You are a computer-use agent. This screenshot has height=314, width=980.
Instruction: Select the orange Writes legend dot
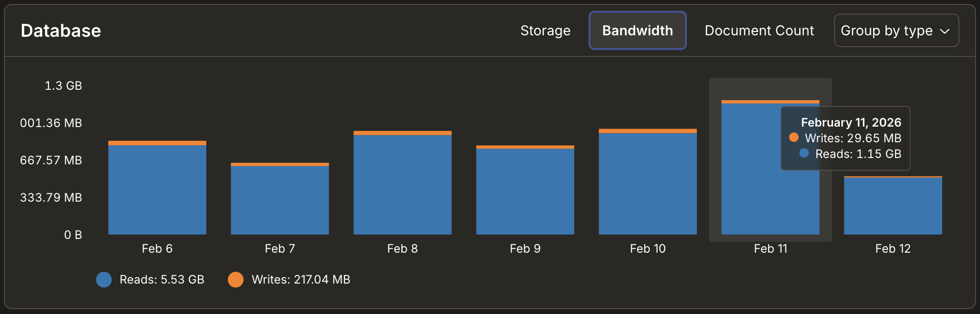(x=236, y=279)
